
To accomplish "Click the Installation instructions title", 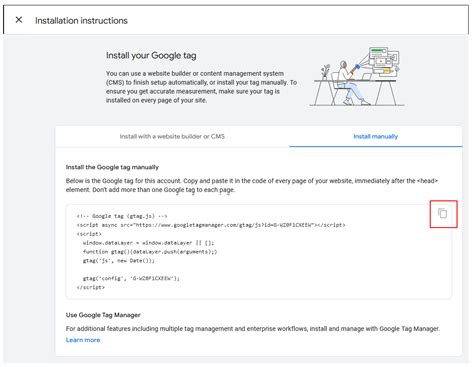I will [81, 21].
